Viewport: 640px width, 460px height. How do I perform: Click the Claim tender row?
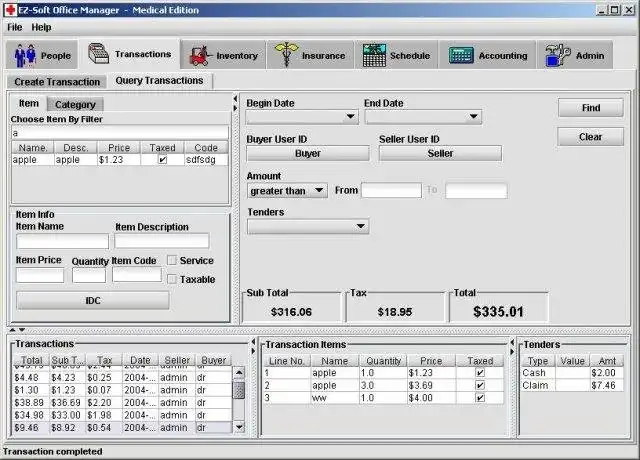tap(572, 385)
